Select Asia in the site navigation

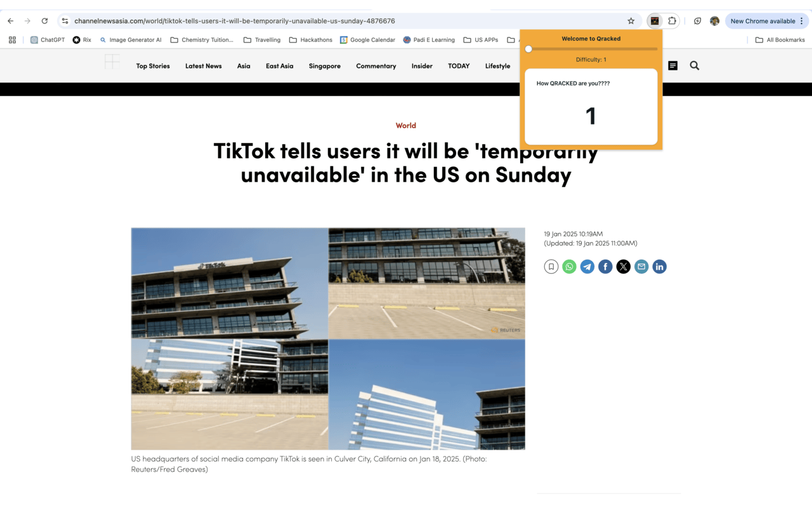(x=244, y=66)
